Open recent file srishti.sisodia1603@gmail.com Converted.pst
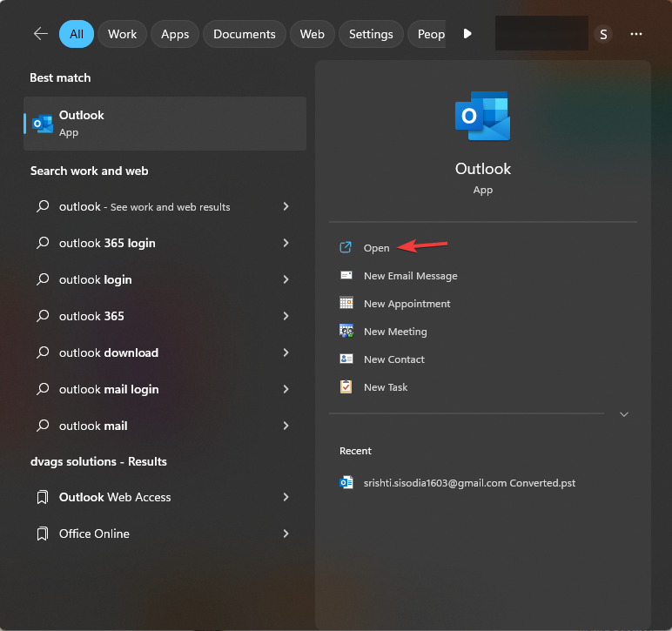 469,483
